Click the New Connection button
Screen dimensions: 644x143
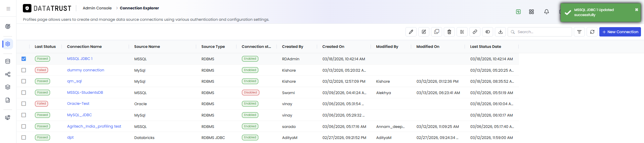[x=620, y=32]
